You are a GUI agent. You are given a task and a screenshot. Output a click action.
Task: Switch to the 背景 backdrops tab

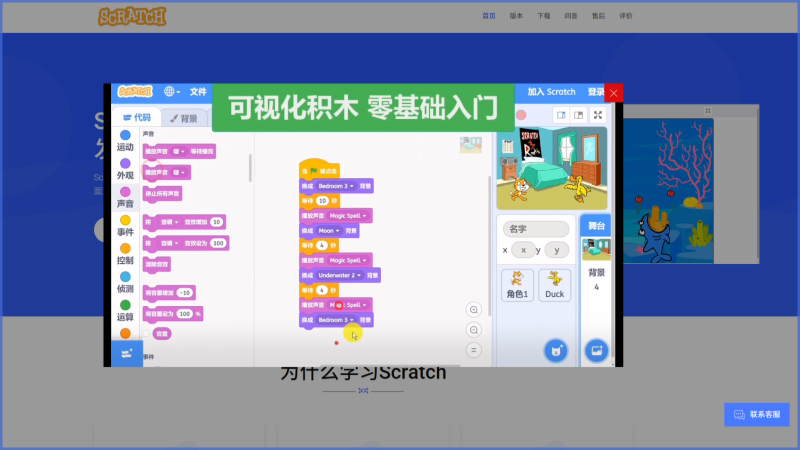(x=184, y=118)
